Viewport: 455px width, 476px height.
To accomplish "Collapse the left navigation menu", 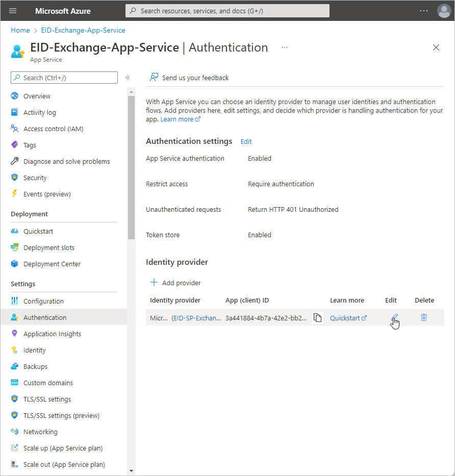I will click(x=128, y=78).
